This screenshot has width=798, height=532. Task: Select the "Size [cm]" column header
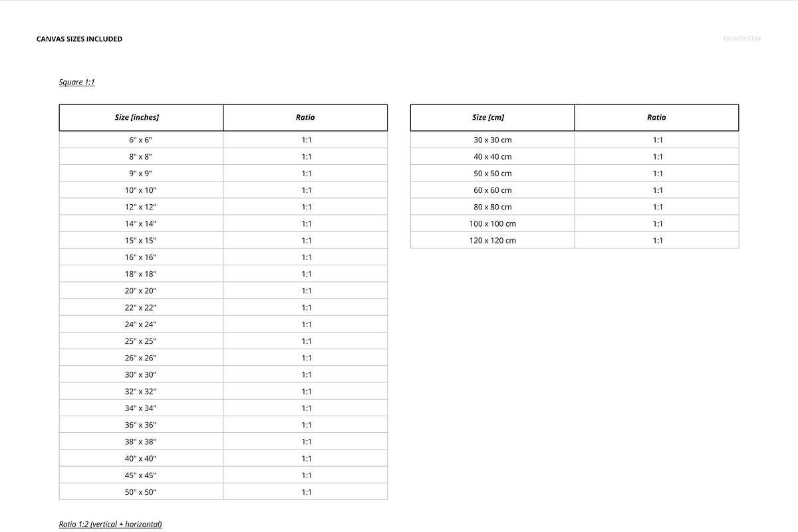[x=488, y=118]
